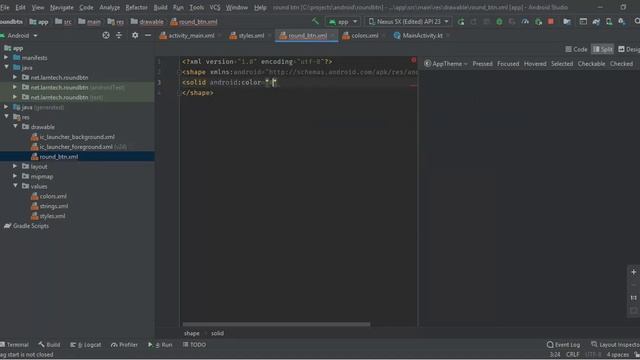640x360 pixels.
Task: Hide the project panel with minus icon
Action: click(148, 36)
